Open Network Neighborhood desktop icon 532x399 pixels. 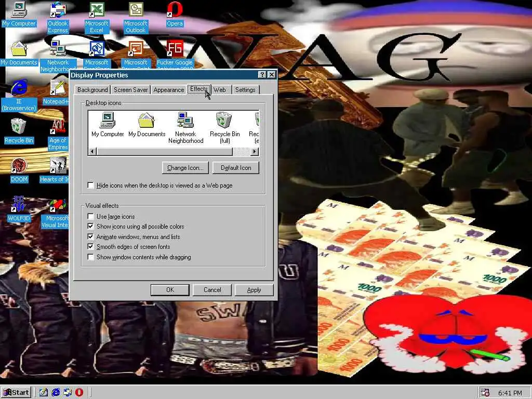click(x=58, y=56)
